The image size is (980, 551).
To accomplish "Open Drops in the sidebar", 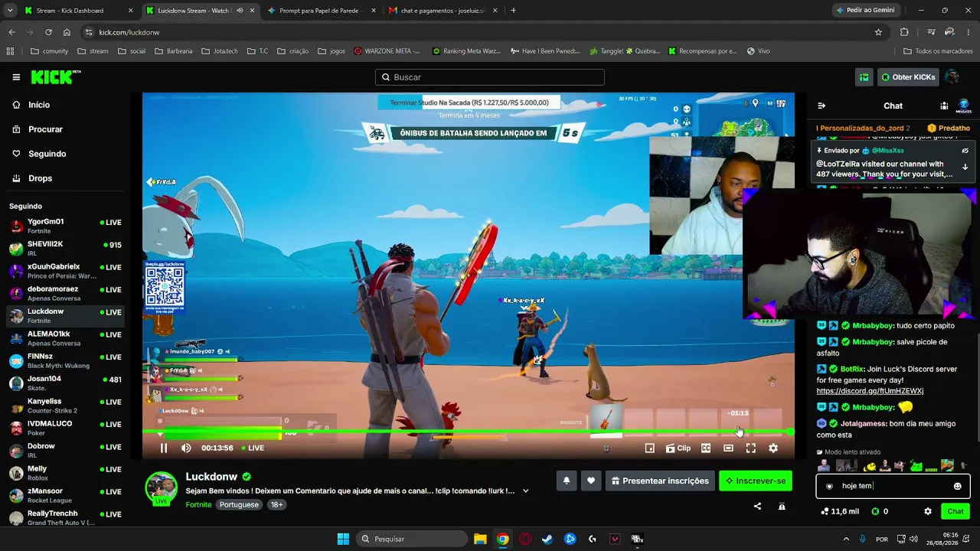I will [40, 178].
